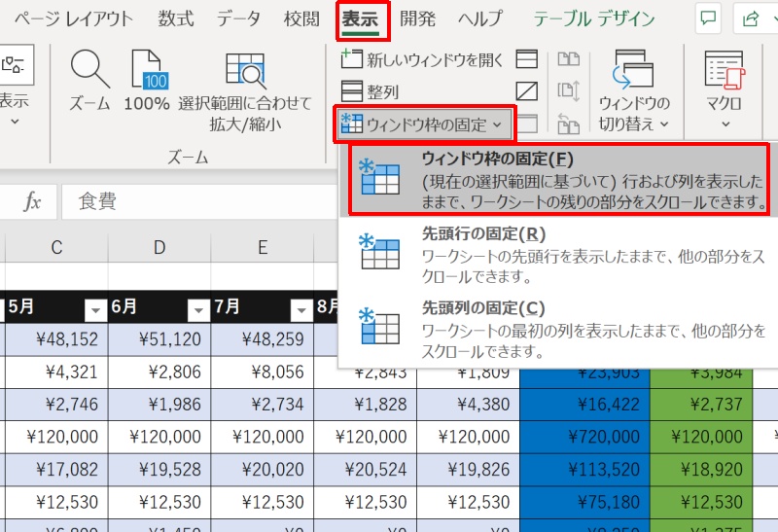778x532 pixels.
Task: Select cell ¥19,826
Action: point(469,470)
